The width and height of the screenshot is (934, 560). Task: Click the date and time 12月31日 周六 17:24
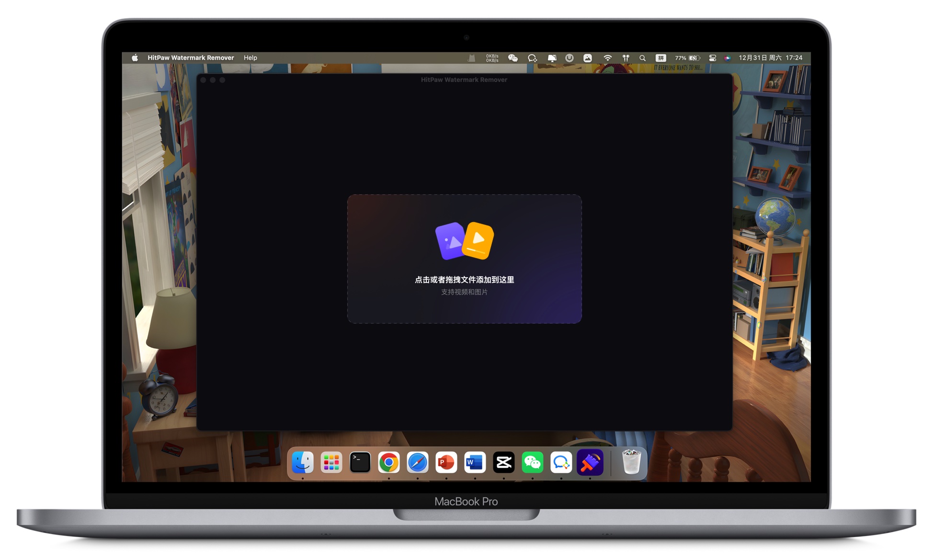[770, 57]
